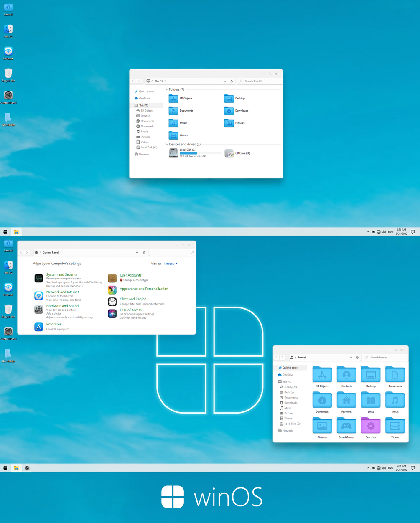This screenshot has height=523, width=420.
Task: Click the Ease of Access icon
Action: click(x=112, y=314)
